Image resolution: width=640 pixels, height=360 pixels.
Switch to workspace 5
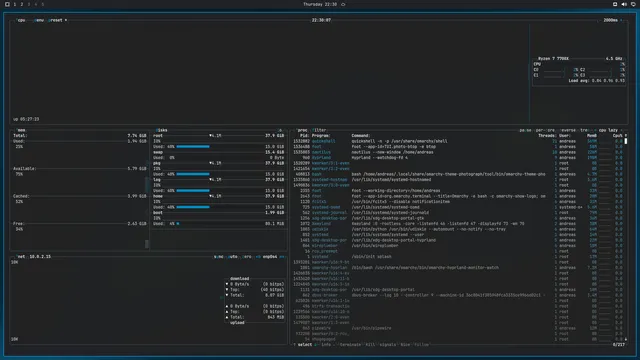tap(42, 4)
